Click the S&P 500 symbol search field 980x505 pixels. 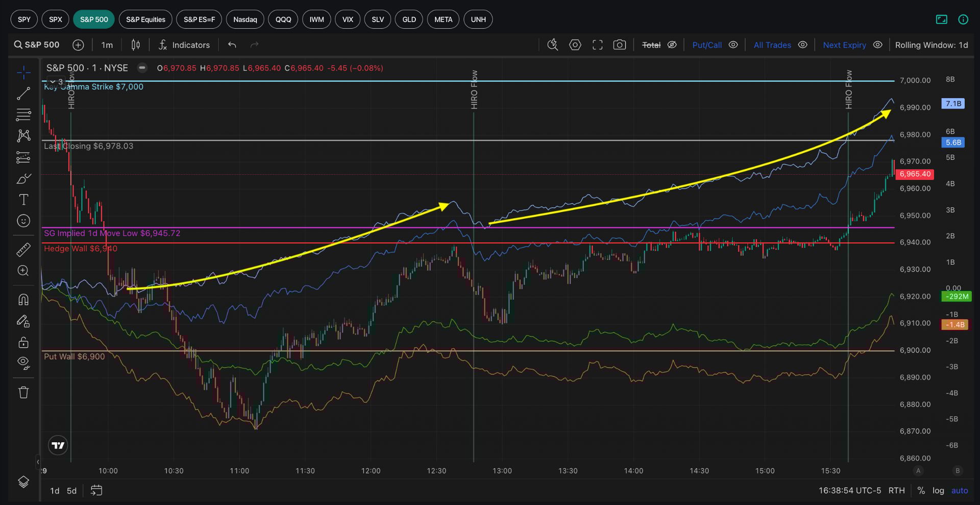(x=37, y=45)
